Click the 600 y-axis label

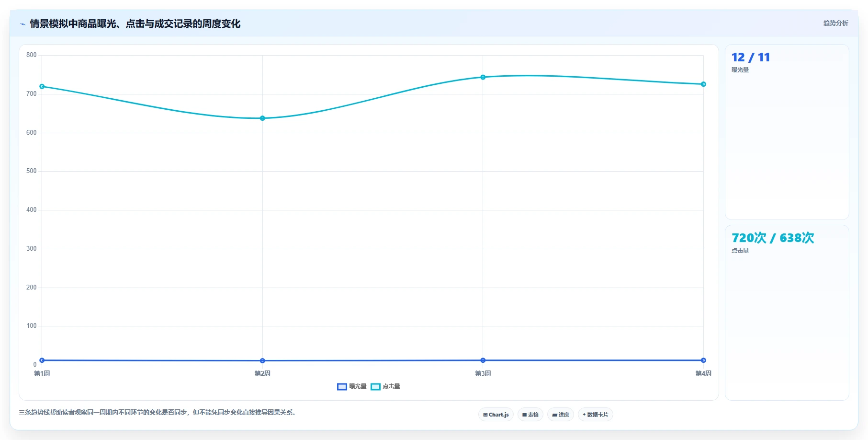(x=32, y=133)
